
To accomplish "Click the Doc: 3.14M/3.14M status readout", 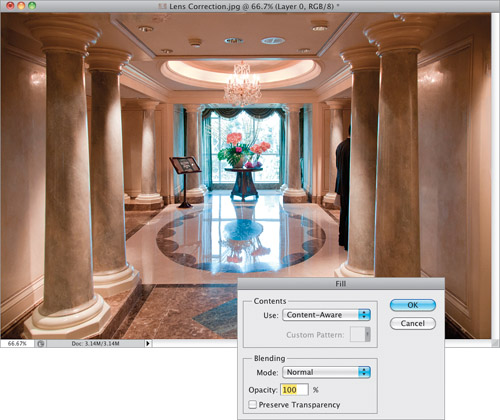I will 95,343.
